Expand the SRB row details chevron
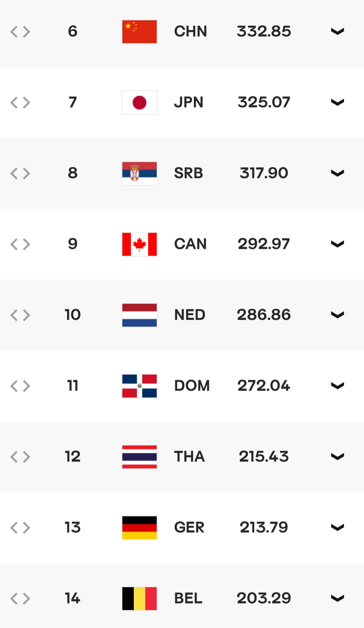This screenshot has width=364, height=628. coord(337,173)
